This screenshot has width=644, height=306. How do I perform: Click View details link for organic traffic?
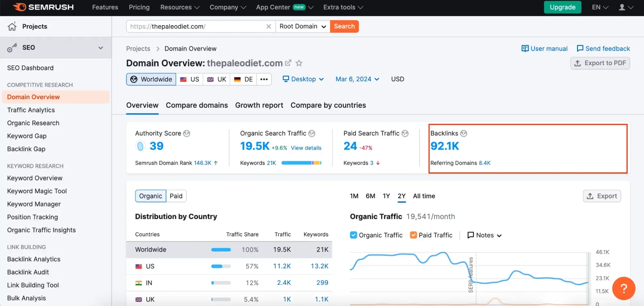click(306, 148)
